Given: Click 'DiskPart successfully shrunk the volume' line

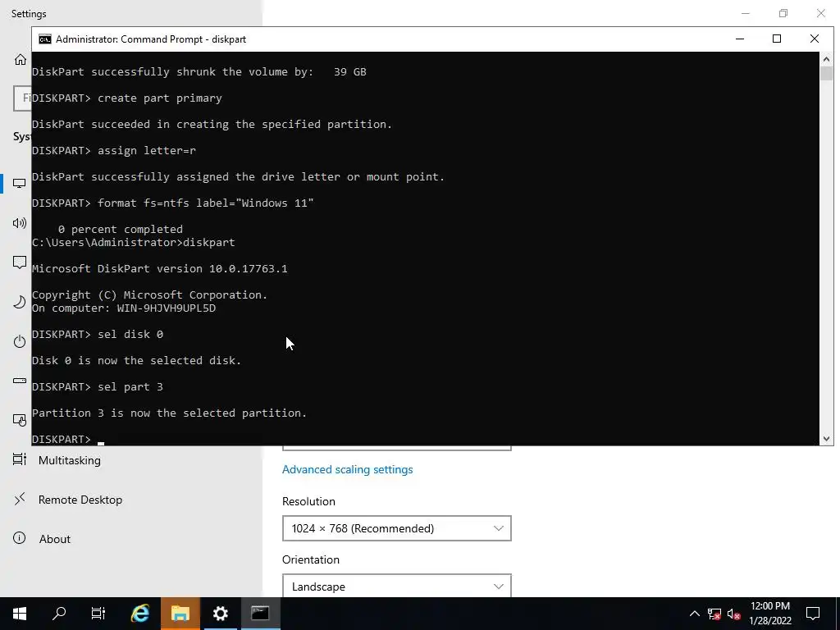Looking at the screenshot, I should pyautogui.click(x=199, y=72).
